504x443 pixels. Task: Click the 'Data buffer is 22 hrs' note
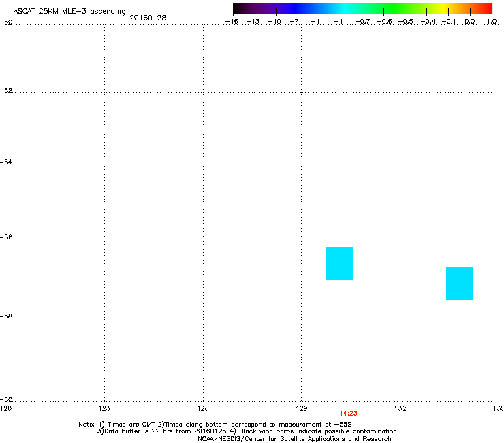[247, 431]
